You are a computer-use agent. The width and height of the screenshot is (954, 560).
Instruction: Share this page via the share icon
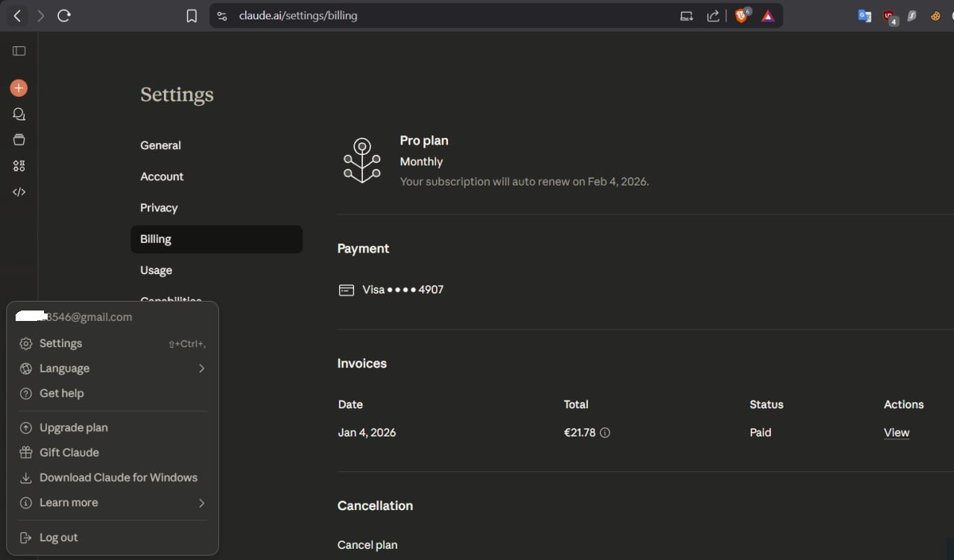pyautogui.click(x=713, y=16)
